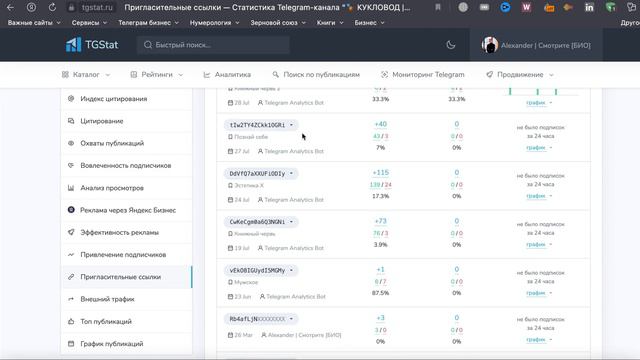This screenshot has width=640, height=360.
Task: Click the quick search field
Action: tap(213, 45)
